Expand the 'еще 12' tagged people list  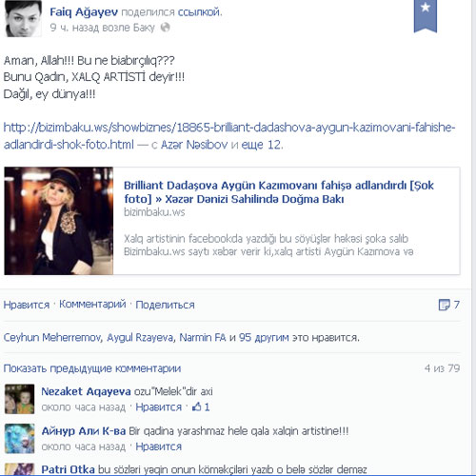point(262,145)
